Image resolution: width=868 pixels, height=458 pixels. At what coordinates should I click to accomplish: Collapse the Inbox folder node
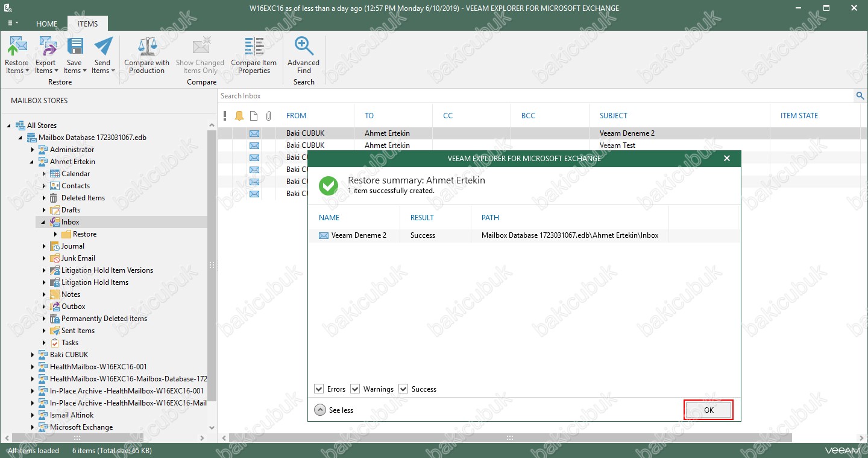pyautogui.click(x=44, y=222)
